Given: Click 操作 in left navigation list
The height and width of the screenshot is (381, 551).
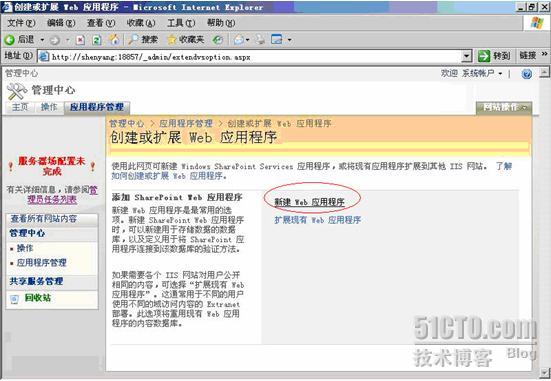Looking at the screenshot, I should pos(25,248).
